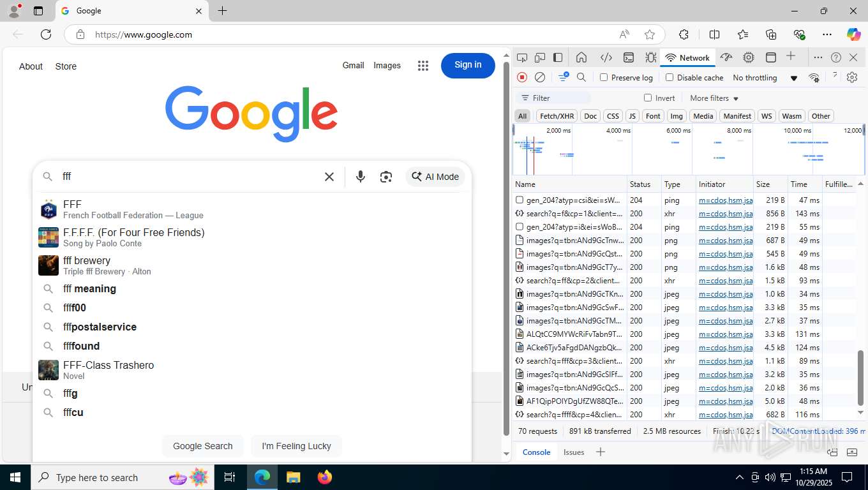Open network search magnifier icon
Screen dimensions: 868x490
(581, 77)
